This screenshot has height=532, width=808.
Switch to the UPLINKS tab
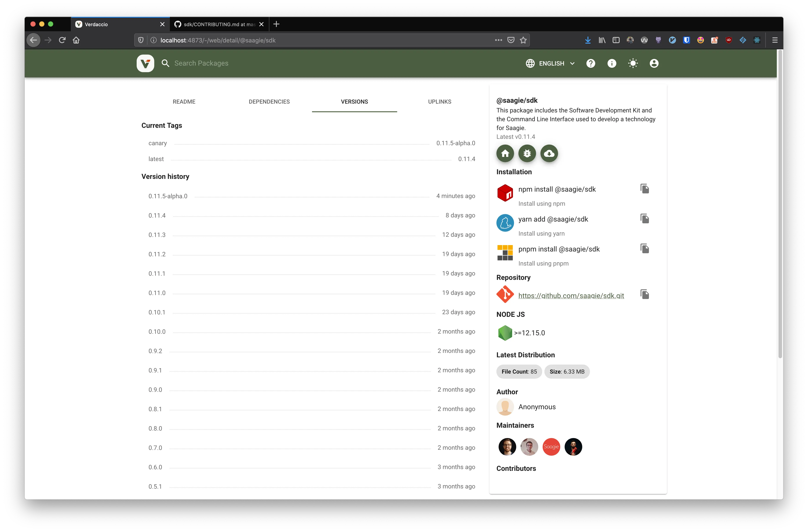point(440,101)
